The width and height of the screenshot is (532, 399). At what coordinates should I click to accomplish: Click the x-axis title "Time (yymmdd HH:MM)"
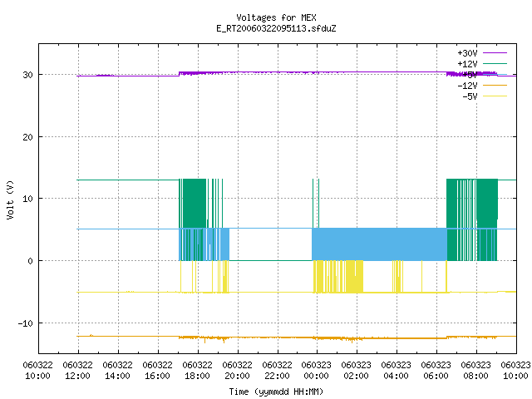coord(276,392)
